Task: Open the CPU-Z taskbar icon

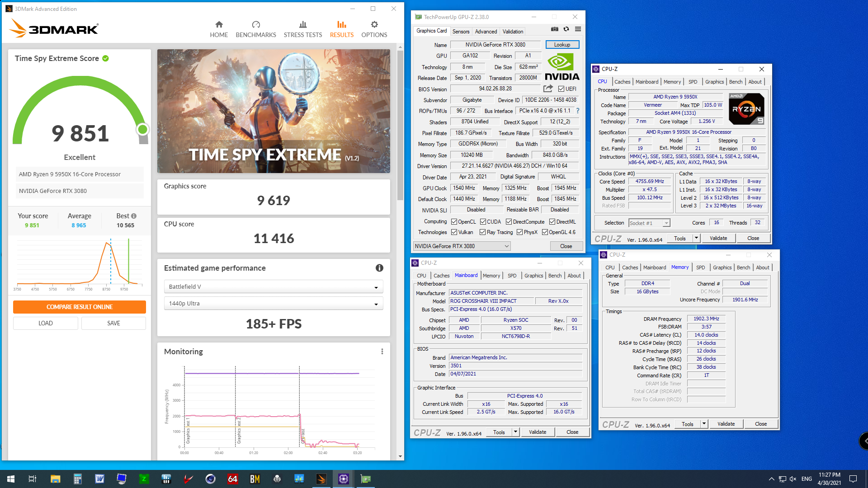Action: [x=343, y=479]
